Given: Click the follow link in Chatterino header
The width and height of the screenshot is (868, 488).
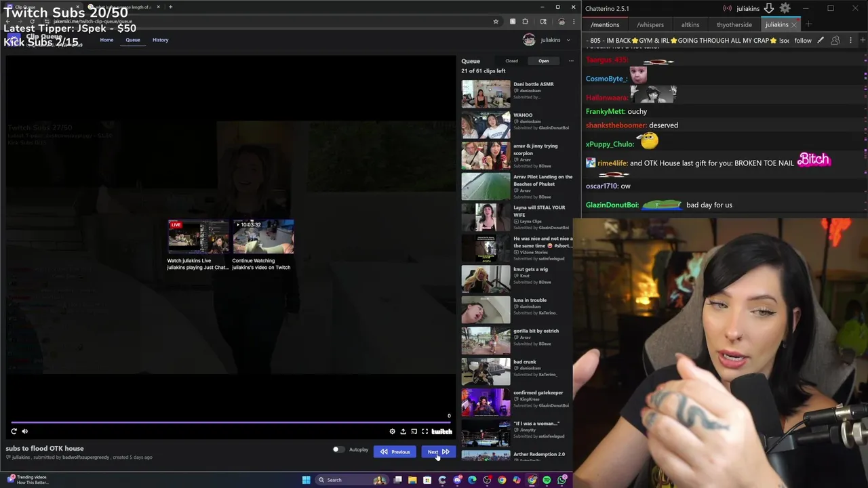Looking at the screenshot, I should click(x=803, y=41).
